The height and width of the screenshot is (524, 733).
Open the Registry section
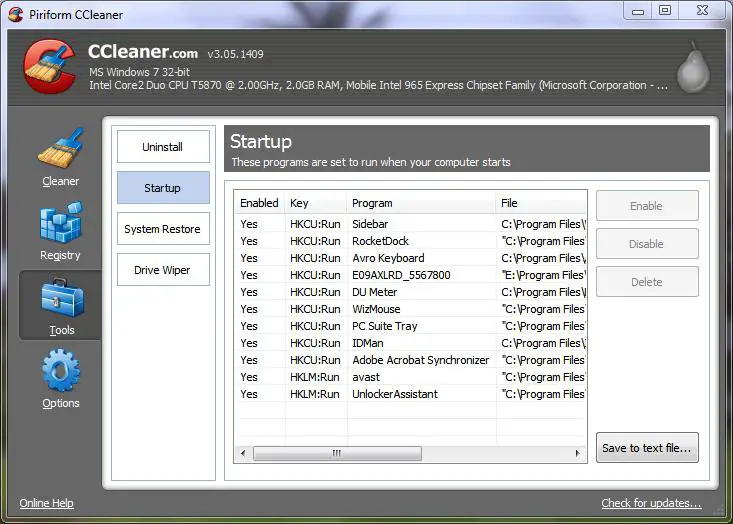(x=60, y=231)
